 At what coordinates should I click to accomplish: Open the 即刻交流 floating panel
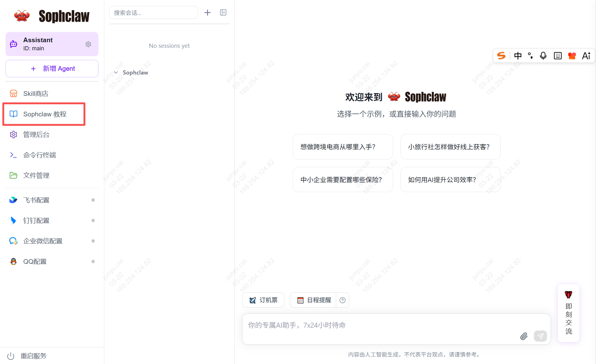(x=568, y=313)
